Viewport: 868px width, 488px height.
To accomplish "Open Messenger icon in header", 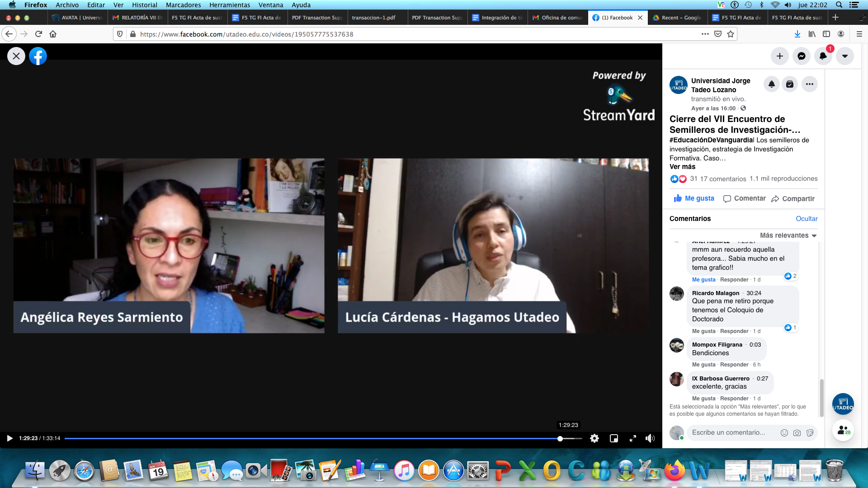I will click(802, 56).
